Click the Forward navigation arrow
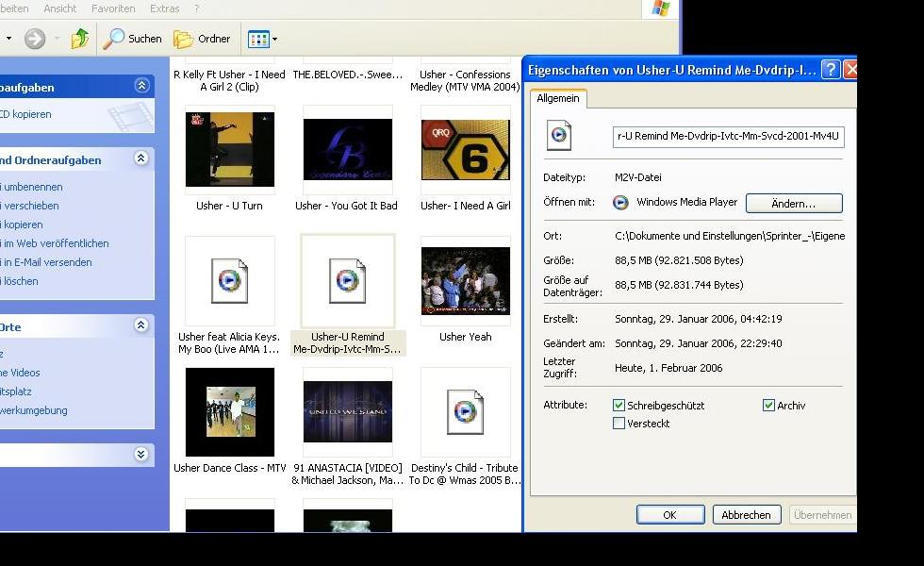 tap(35, 39)
